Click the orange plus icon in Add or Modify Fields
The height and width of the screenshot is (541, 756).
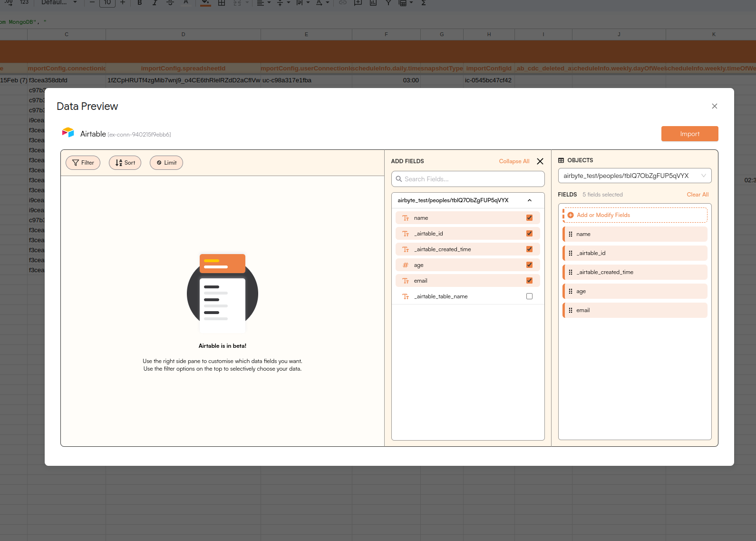(571, 215)
